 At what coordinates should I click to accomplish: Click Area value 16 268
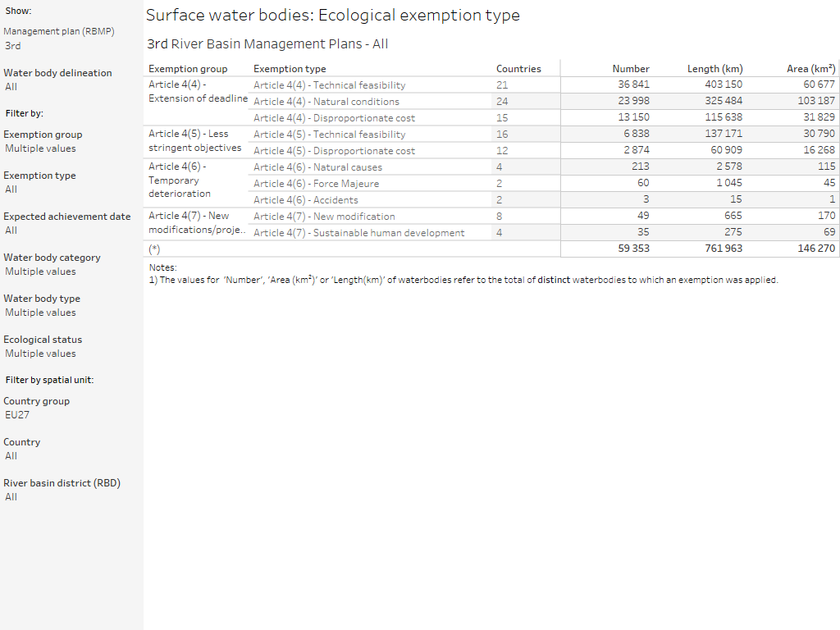[819, 150]
